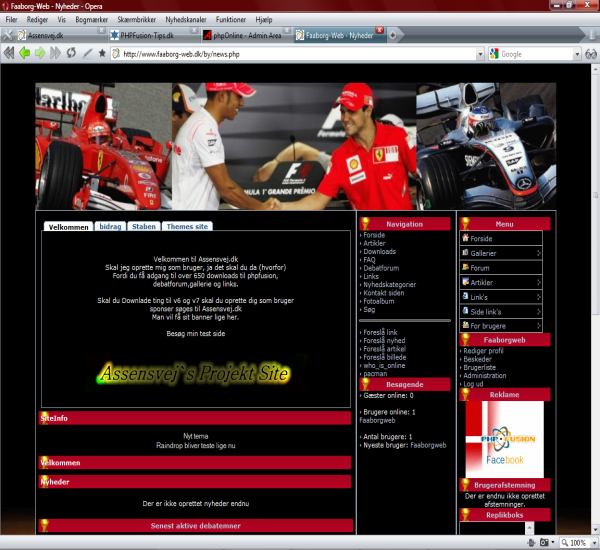This screenshot has width=600, height=550.
Task: Open the Bogmærker menu
Action: click(91, 20)
